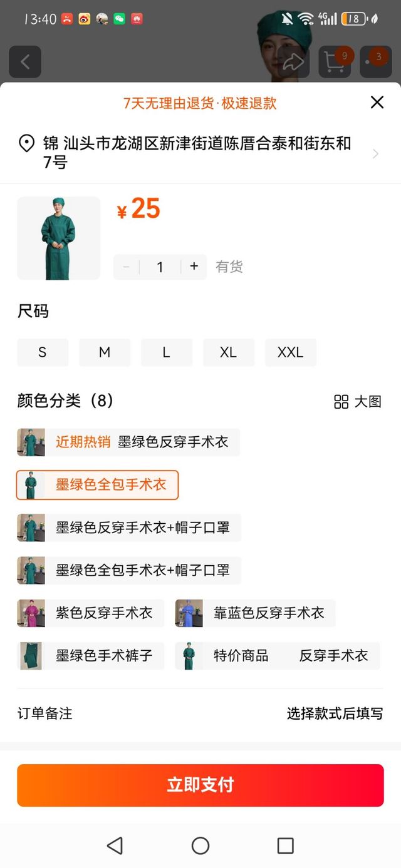401x868 pixels.
Task: Select size S
Action: pos(43,352)
